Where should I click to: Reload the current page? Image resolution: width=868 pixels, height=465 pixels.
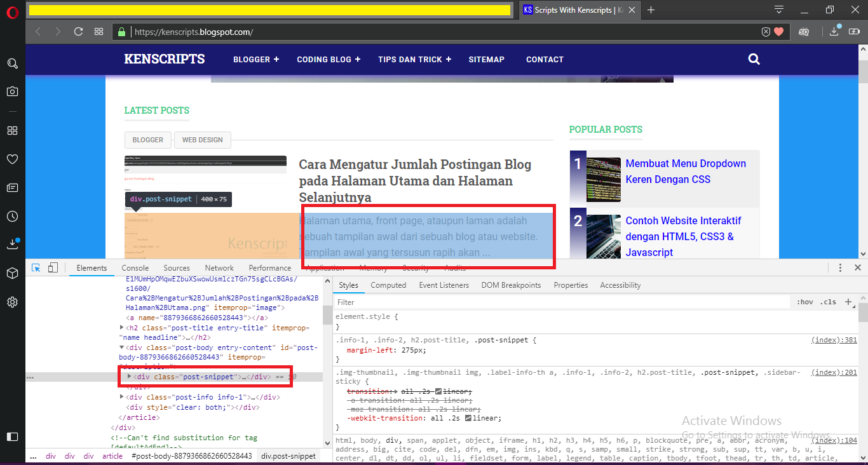pyautogui.click(x=78, y=31)
